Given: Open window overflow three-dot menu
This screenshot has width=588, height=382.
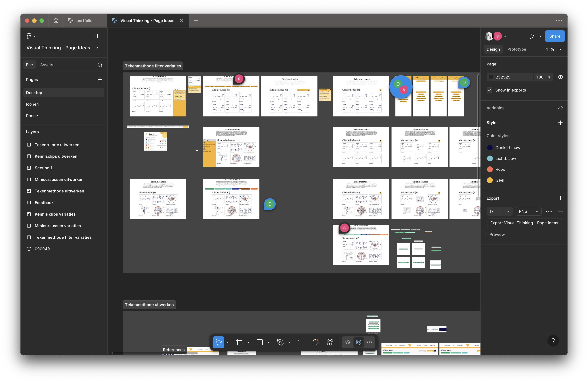Looking at the screenshot, I should click(559, 21).
